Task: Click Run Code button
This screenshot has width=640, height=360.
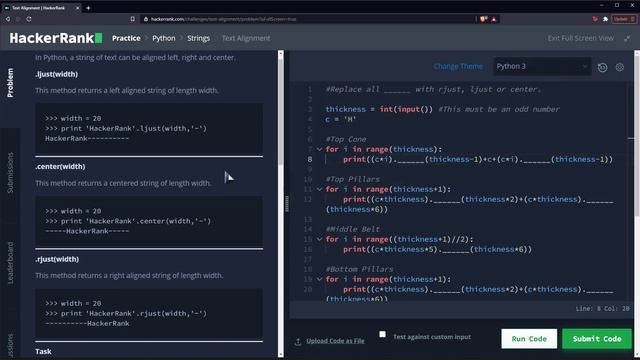Action: coord(529,339)
